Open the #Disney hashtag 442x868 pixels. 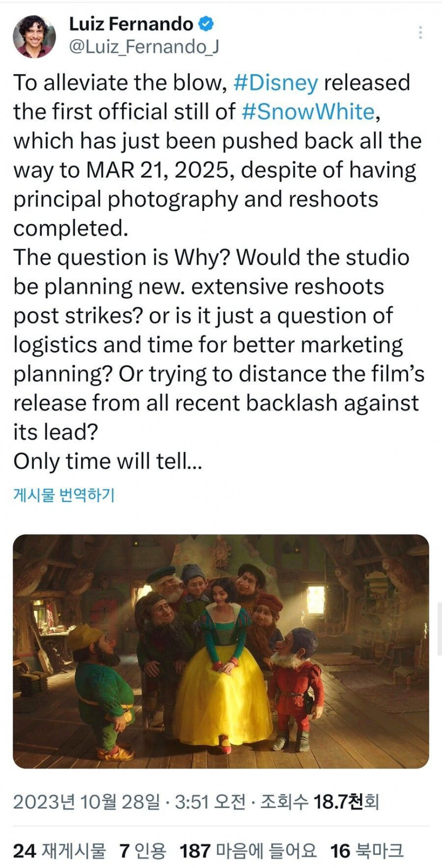point(276,83)
